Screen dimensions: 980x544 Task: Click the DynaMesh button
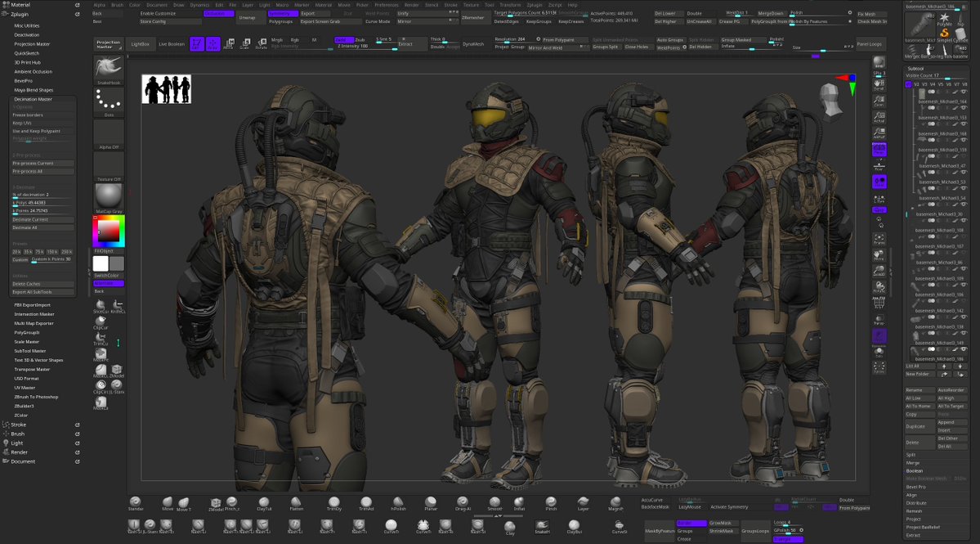tap(473, 44)
